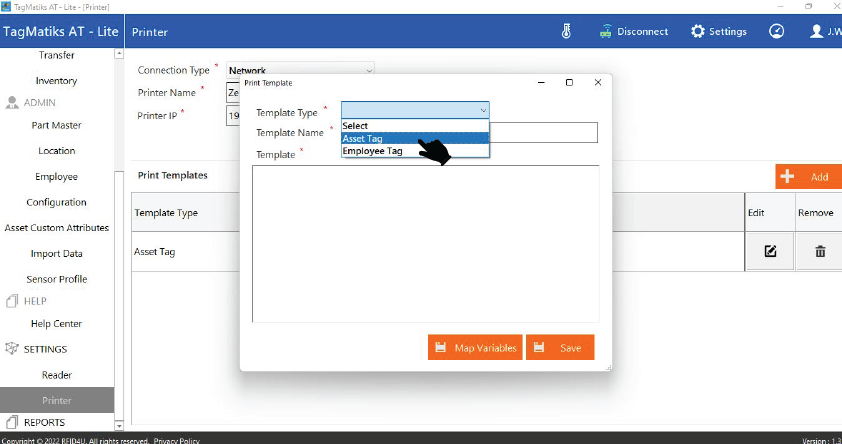Click the Map Variables button
842x444 pixels.
point(475,347)
